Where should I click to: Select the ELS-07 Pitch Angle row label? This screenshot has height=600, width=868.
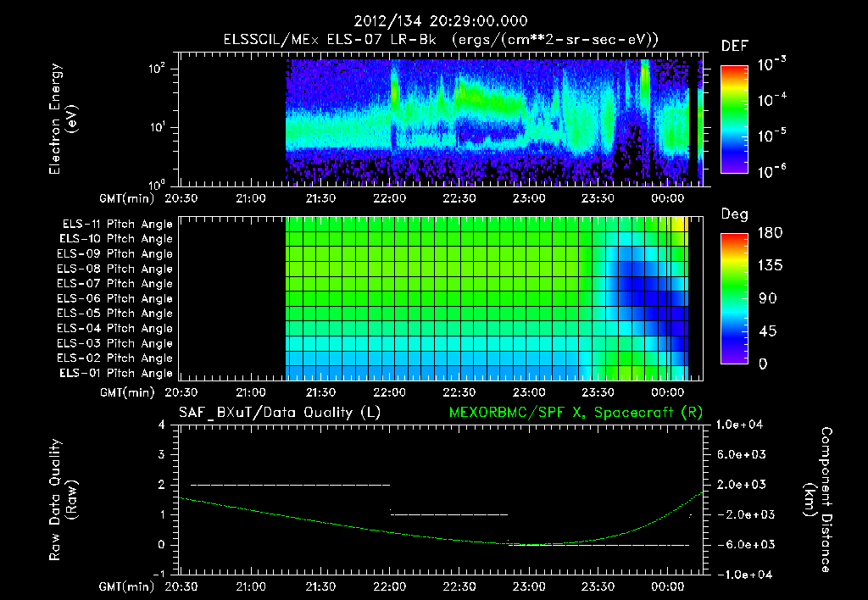tap(115, 283)
